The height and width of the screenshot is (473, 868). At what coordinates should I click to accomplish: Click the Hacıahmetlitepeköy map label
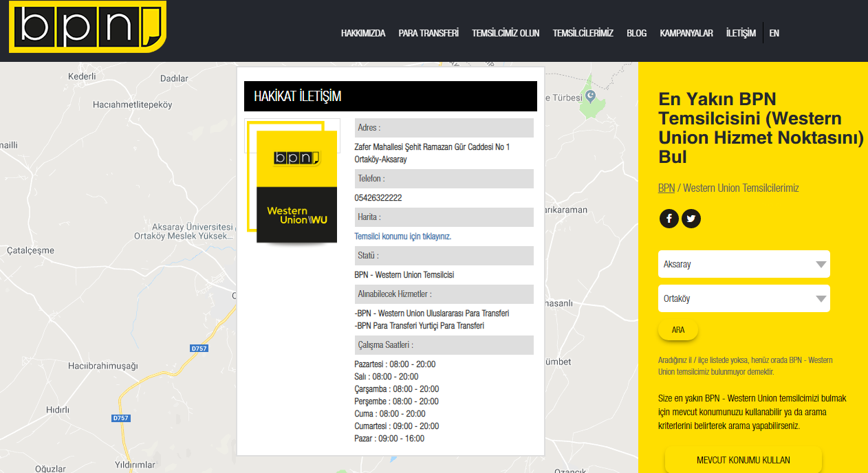pos(132,104)
